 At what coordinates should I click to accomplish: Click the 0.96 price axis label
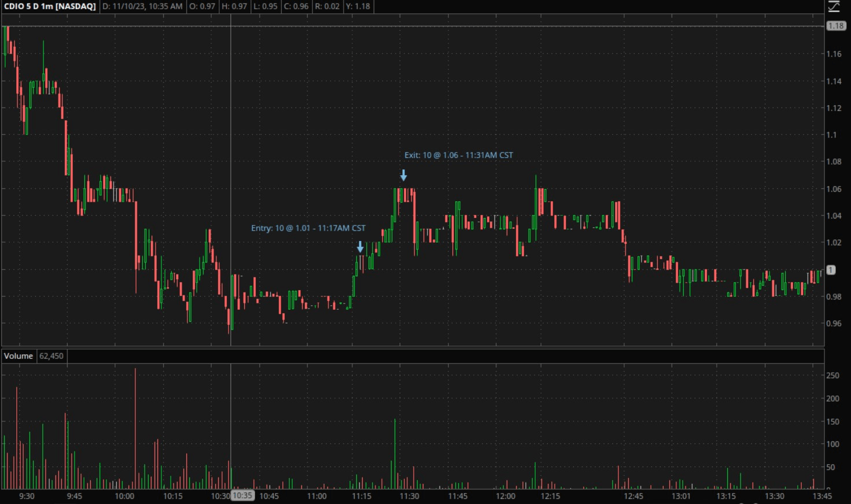pos(834,324)
